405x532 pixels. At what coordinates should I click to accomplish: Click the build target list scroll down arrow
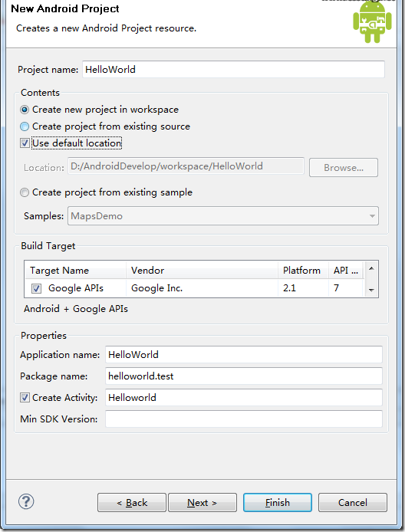(x=371, y=290)
